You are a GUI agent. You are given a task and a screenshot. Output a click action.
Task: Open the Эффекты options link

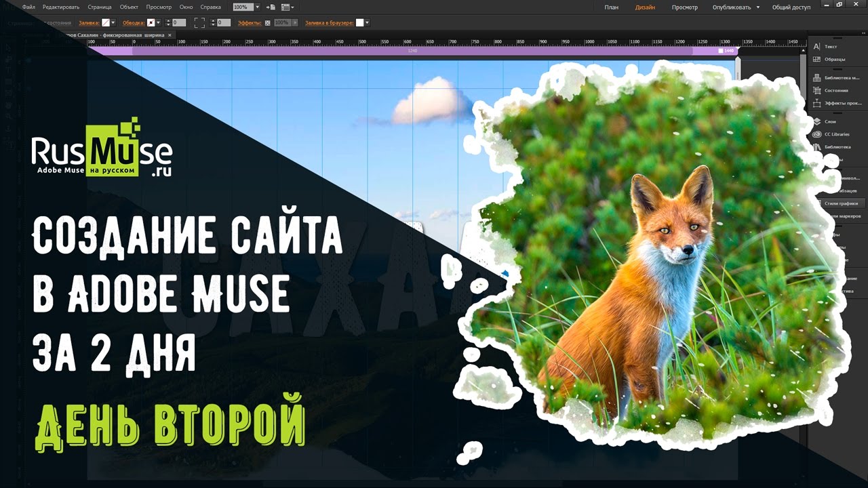[x=250, y=22]
